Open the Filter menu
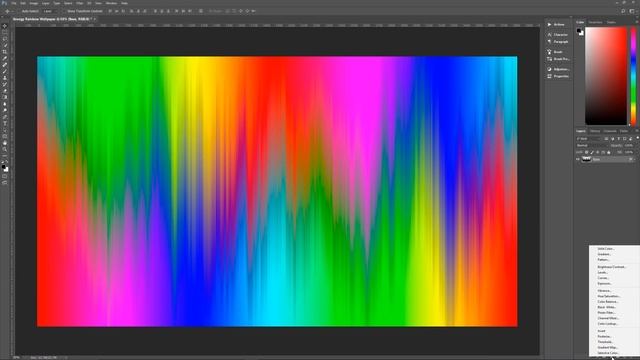The height and width of the screenshot is (360, 640). pyautogui.click(x=80, y=3)
